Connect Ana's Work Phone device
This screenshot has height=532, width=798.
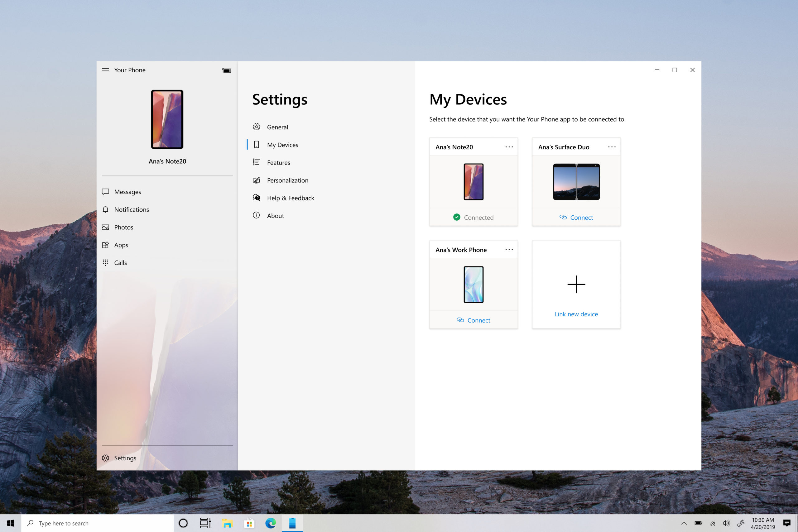click(x=473, y=319)
